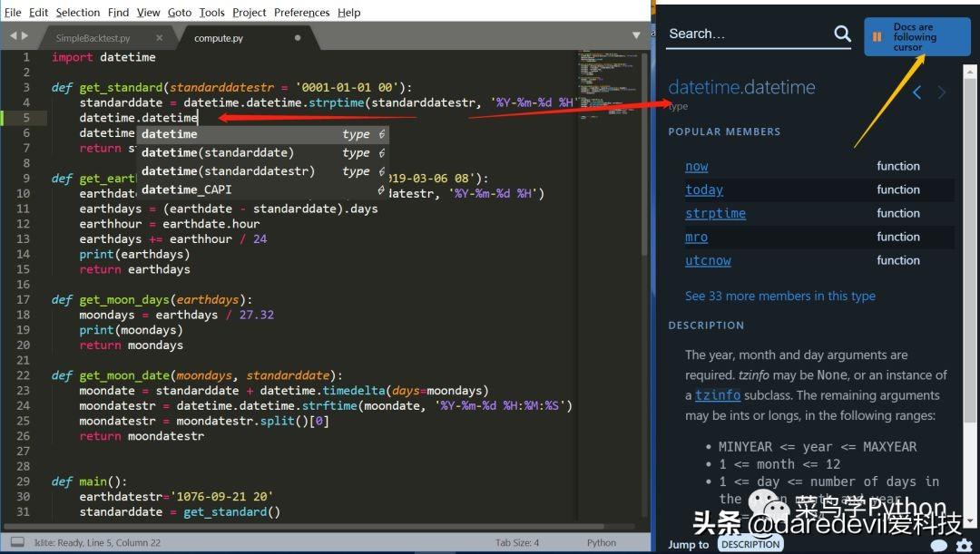Viewport: 980px width, 554px height.
Task: Open the Python syntax selector
Action: click(x=602, y=542)
